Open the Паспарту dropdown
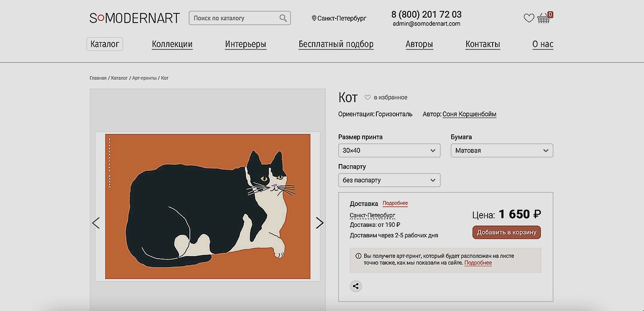This screenshot has height=311, width=644. tap(389, 180)
